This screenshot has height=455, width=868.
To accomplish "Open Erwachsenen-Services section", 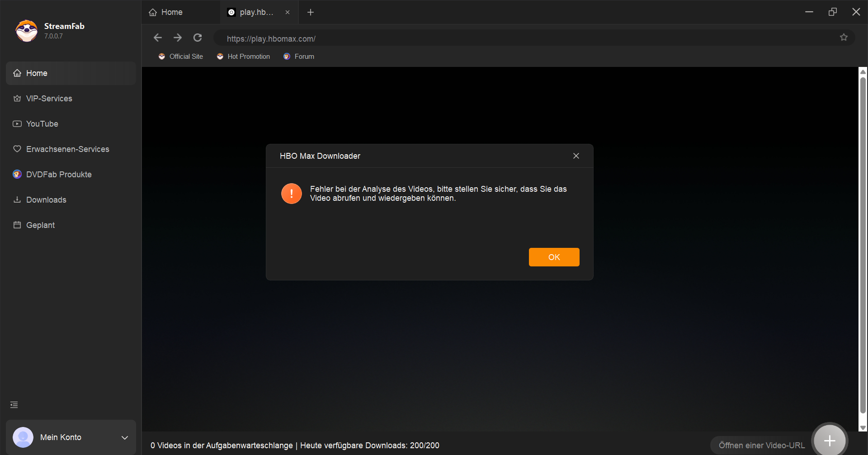I will [71, 149].
